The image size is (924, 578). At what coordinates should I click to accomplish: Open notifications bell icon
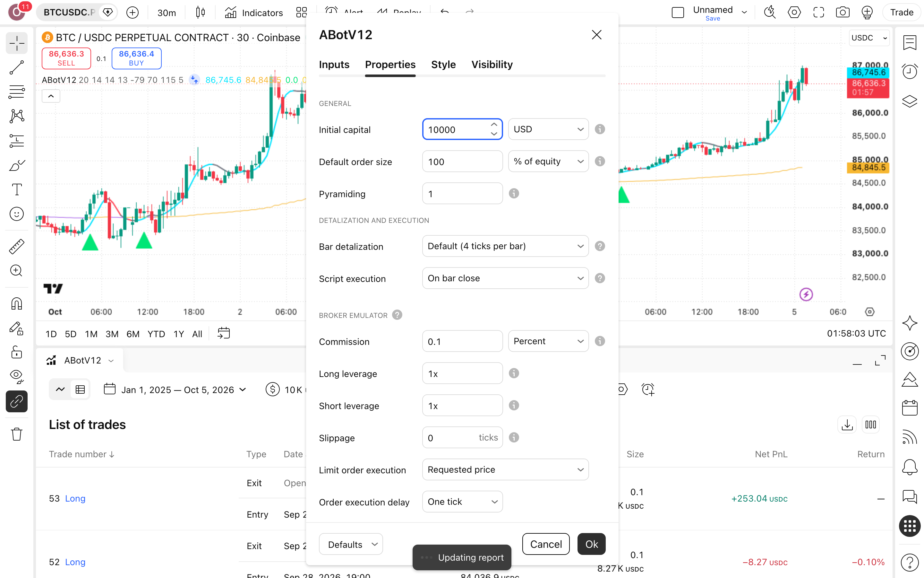(x=910, y=467)
